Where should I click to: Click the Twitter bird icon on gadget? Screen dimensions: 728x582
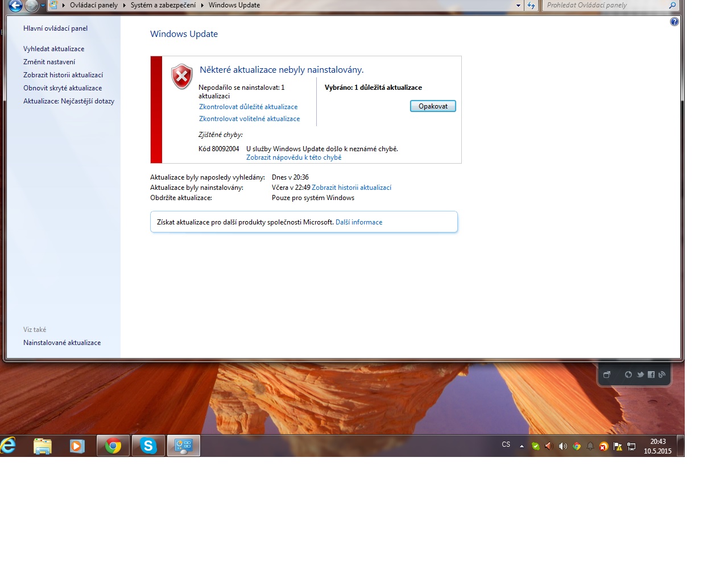pos(640,375)
